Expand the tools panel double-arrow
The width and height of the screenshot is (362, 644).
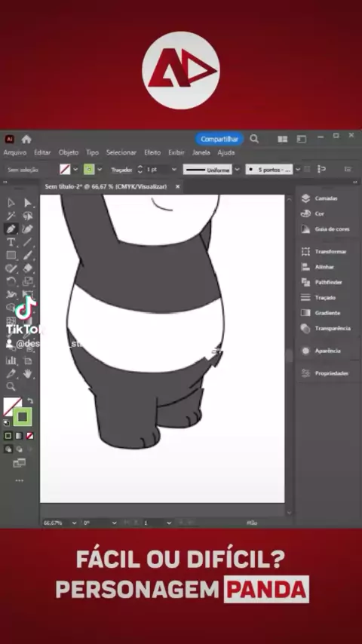[x=5, y=181]
